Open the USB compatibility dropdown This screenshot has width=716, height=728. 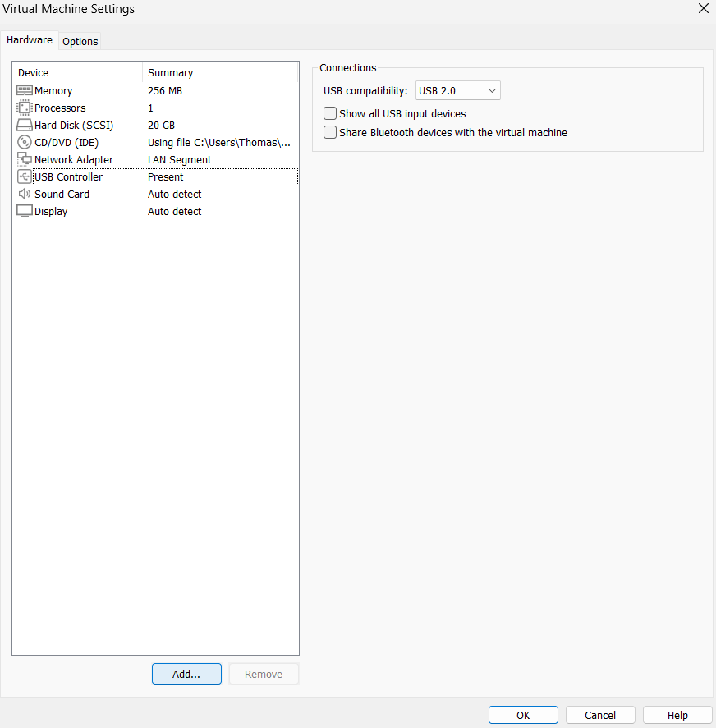click(x=457, y=90)
